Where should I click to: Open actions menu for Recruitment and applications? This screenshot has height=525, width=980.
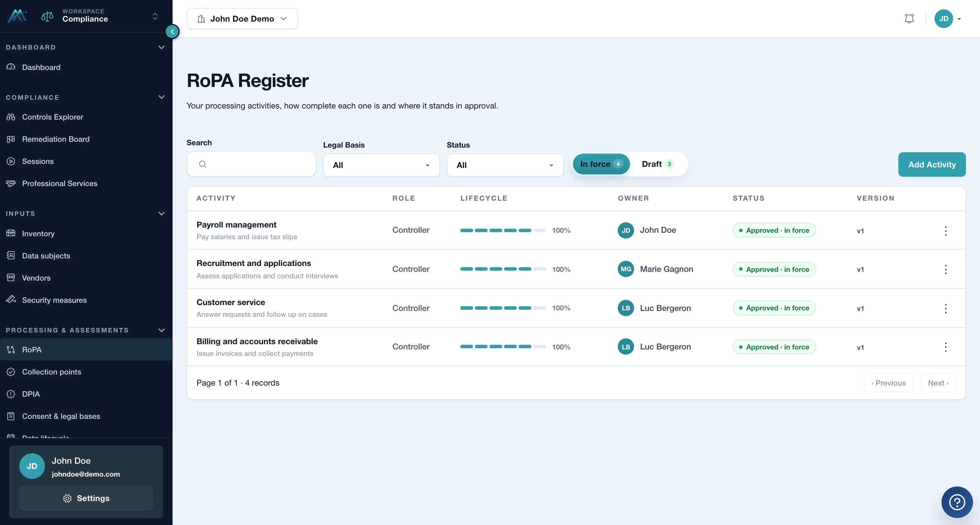click(x=945, y=269)
